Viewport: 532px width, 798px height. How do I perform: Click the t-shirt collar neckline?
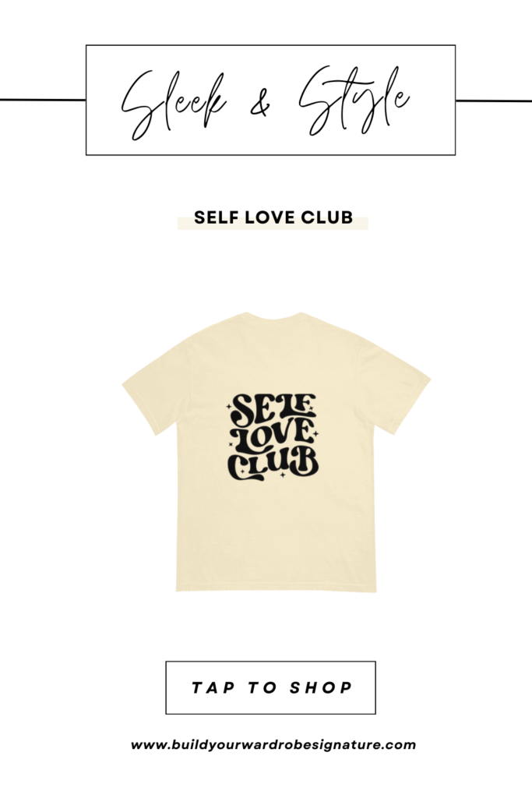click(273, 316)
